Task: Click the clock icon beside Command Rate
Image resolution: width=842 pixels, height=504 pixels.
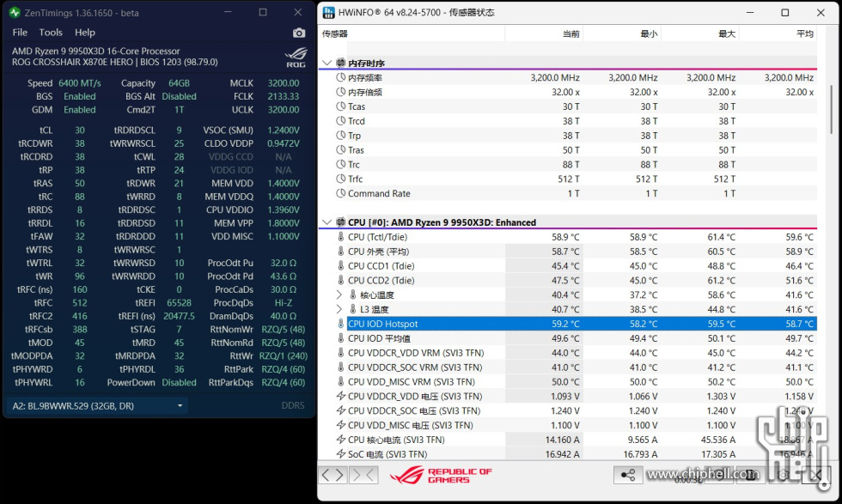Action: 340,193
